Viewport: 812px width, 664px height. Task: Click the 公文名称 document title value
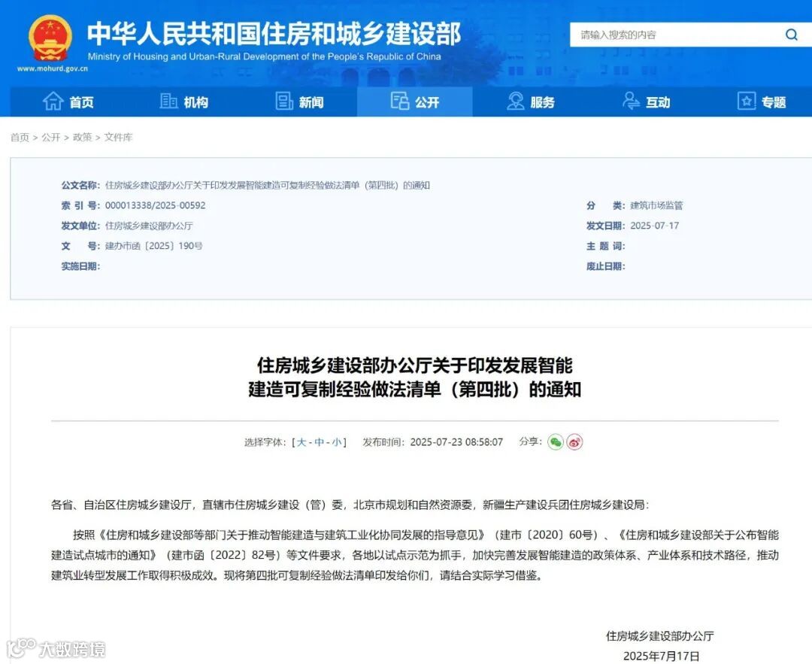[268, 186]
